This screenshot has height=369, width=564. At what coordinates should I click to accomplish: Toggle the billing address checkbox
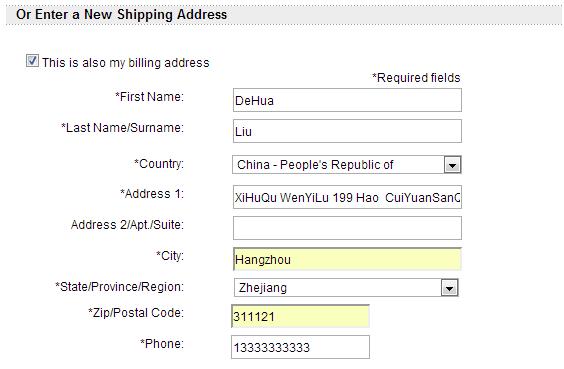pos(32,61)
